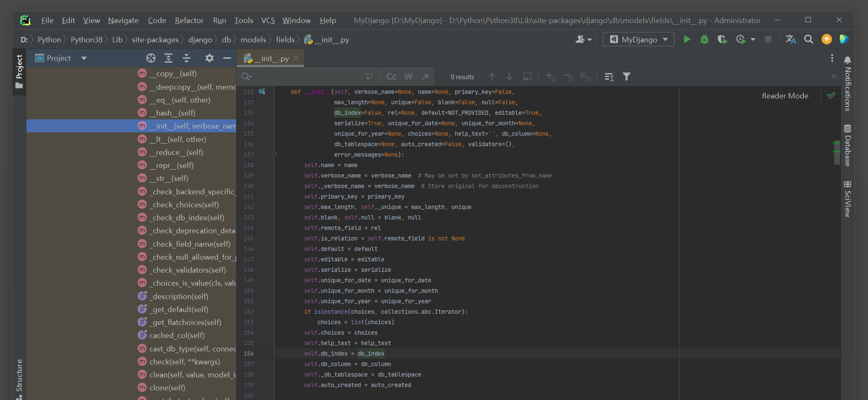Toggle Words (W) search option

pyautogui.click(x=409, y=77)
